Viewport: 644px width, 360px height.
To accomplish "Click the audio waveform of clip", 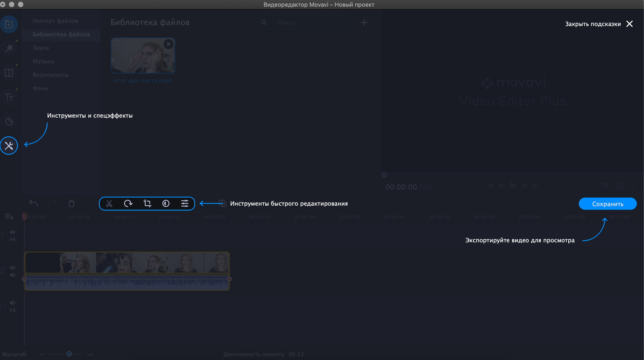I will (127, 282).
